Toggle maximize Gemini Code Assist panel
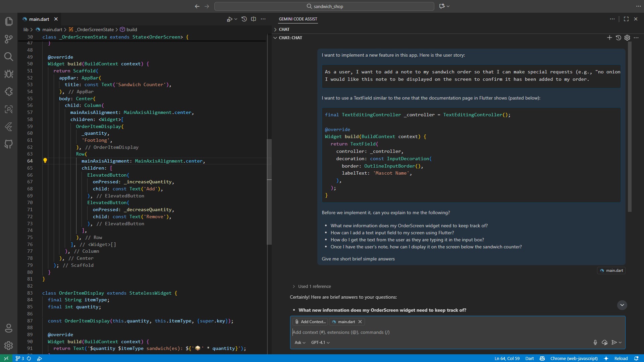644x362 pixels. [x=626, y=19]
